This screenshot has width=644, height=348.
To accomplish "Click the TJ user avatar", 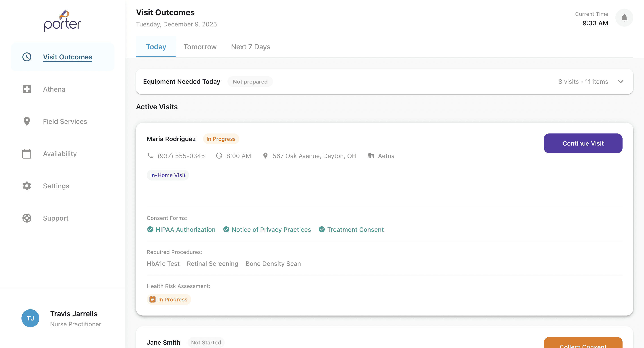I will pyautogui.click(x=30, y=318).
